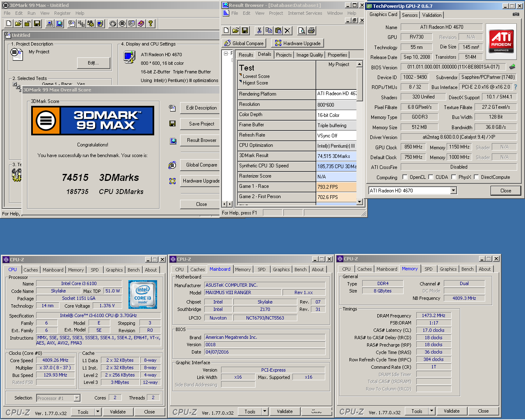
Task: Open SPD tab in CPU-Z Memory window
Action: pyautogui.click(x=429, y=269)
